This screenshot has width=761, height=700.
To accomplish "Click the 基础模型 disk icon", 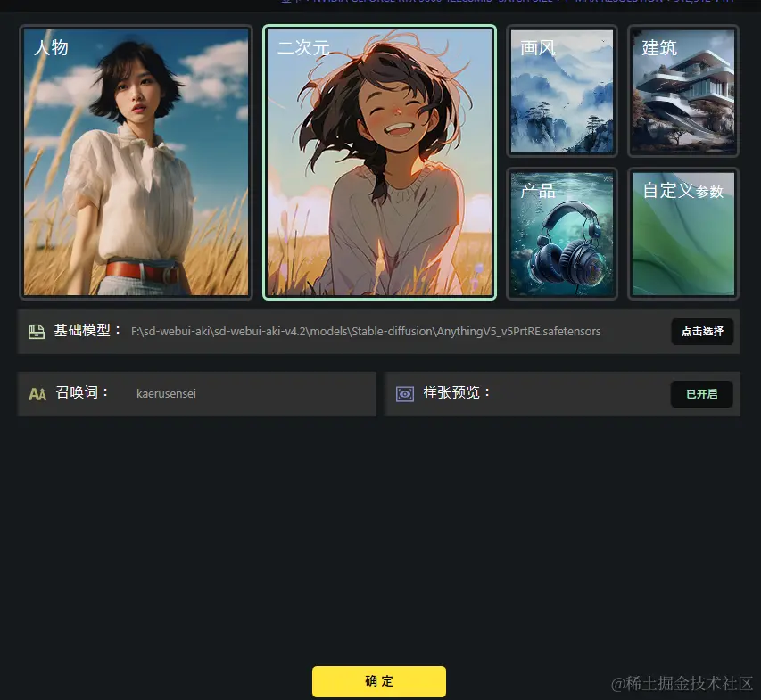I will [x=37, y=332].
